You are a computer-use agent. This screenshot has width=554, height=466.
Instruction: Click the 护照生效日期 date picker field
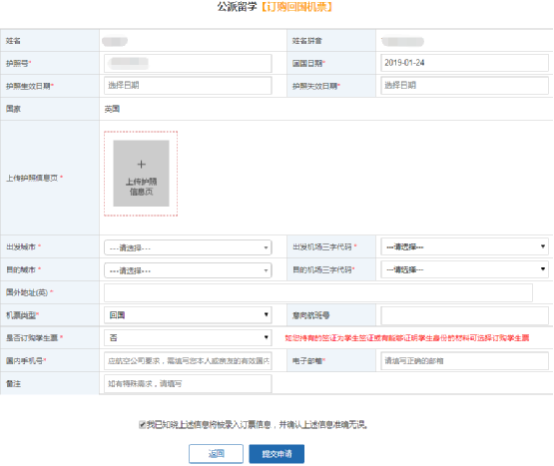click(188, 86)
